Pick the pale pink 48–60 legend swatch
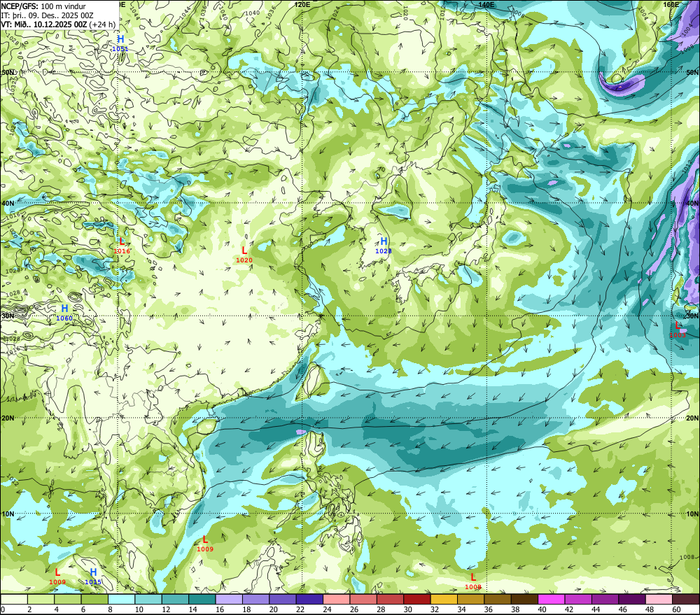This screenshot has width=700, height=615. tap(659, 600)
